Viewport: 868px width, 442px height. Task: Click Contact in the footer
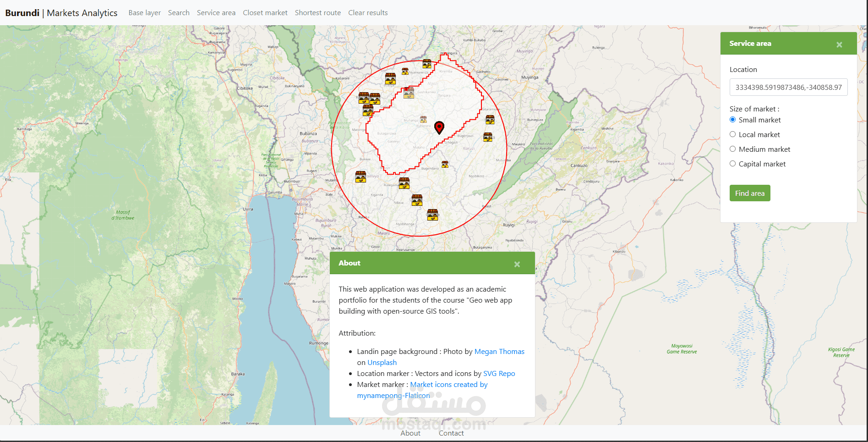pos(451,433)
